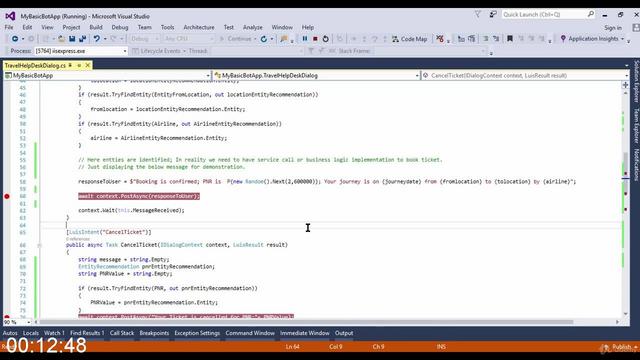Image resolution: width=640 pixels, height=360 pixels.
Task: Open the notifications flag icon
Action: 477,14
